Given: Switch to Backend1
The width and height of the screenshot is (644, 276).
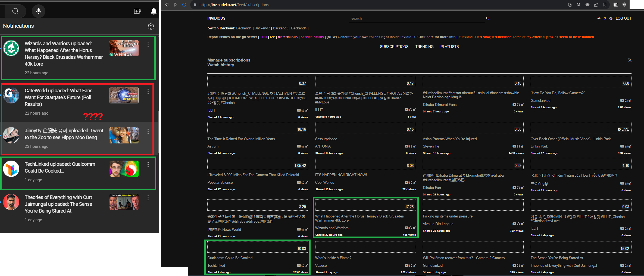Looking at the screenshot, I should [244, 28].
